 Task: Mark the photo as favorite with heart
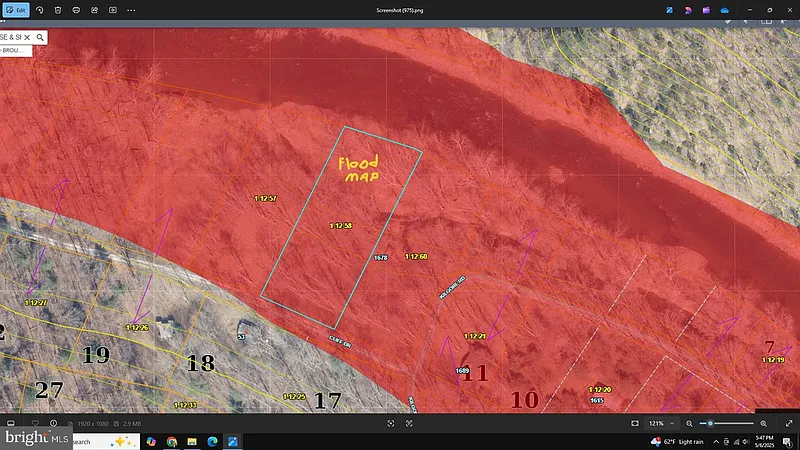pos(35,423)
